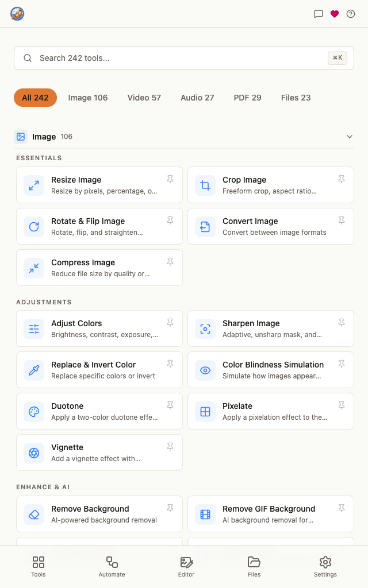Open the Automate tab icon

(x=112, y=562)
